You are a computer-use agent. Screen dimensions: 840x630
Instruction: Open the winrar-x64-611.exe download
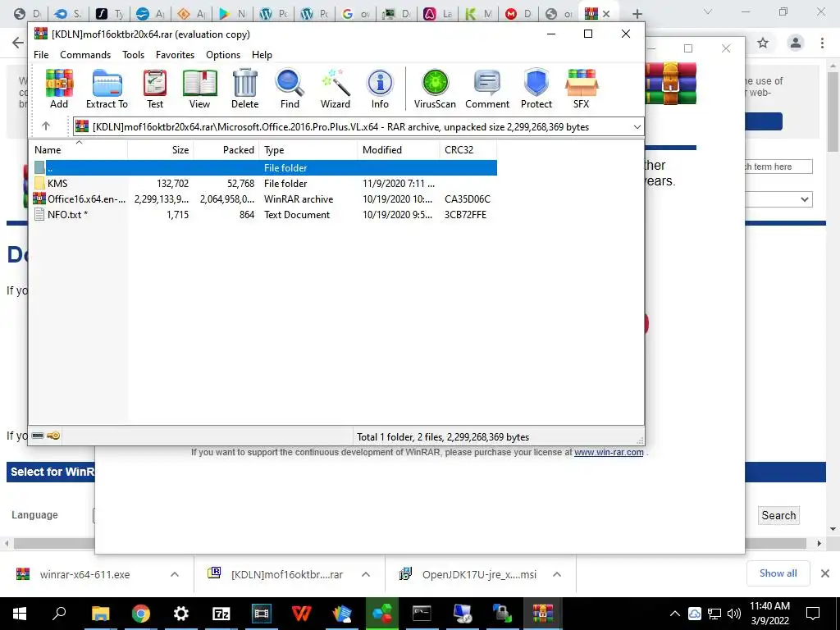tap(84, 574)
